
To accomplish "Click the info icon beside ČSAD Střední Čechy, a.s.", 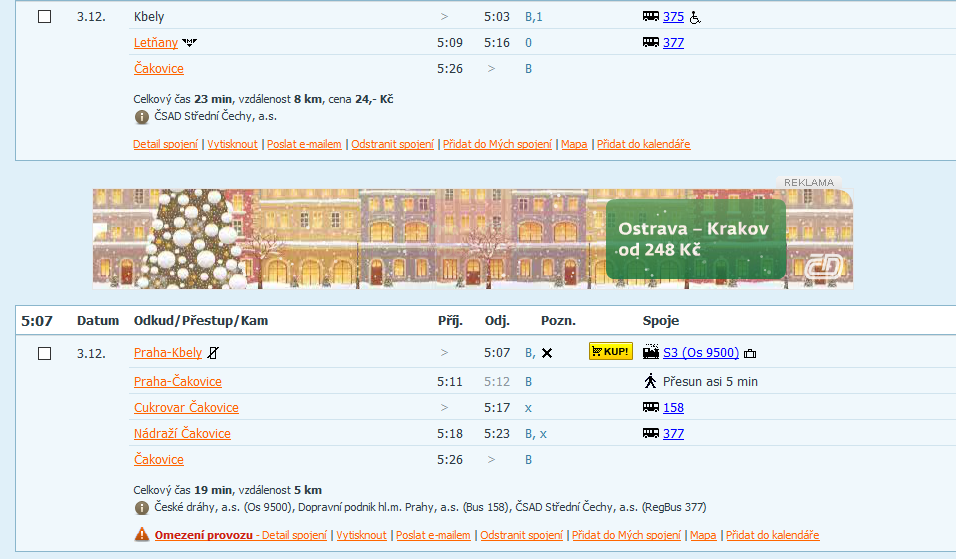I will coord(141,117).
